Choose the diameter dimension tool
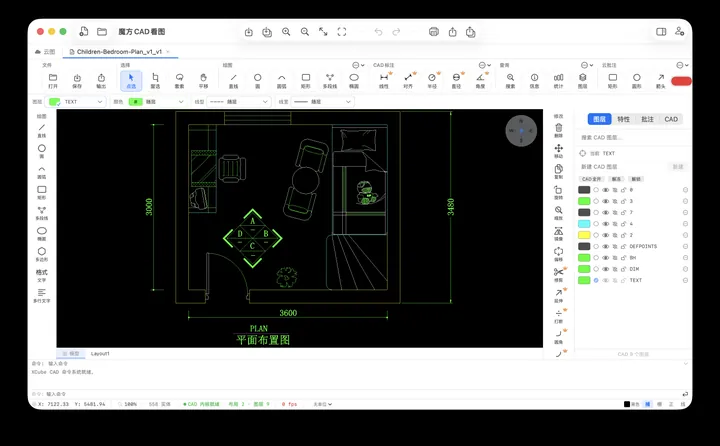Image resolution: width=720 pixels, height=446 pixels. click(456, 81)
